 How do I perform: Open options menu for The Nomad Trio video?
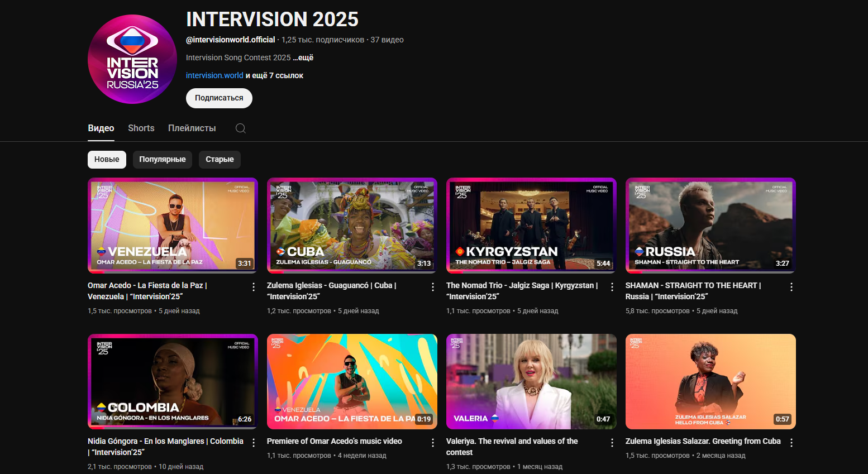pos(612,287)
